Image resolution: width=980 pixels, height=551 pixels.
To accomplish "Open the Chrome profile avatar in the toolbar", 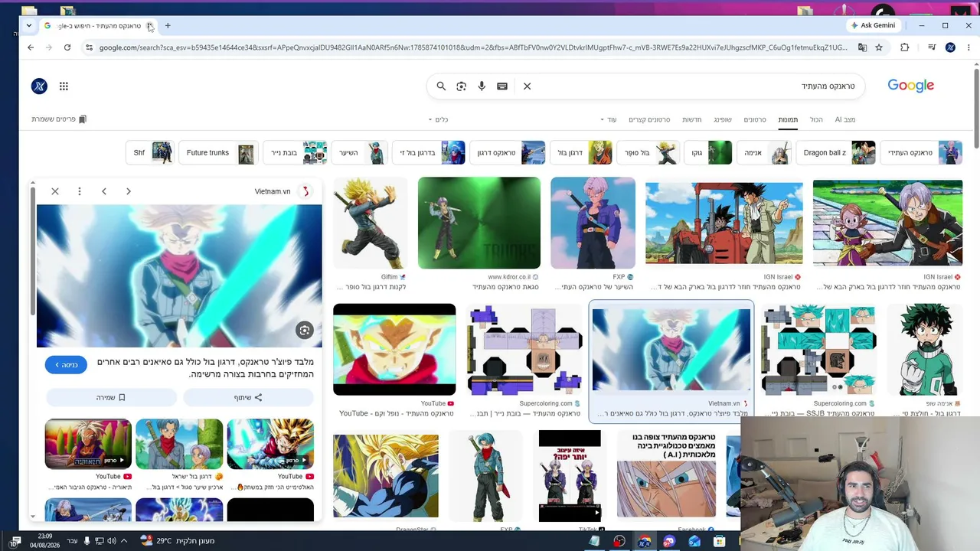I will [x=950, y=47].
